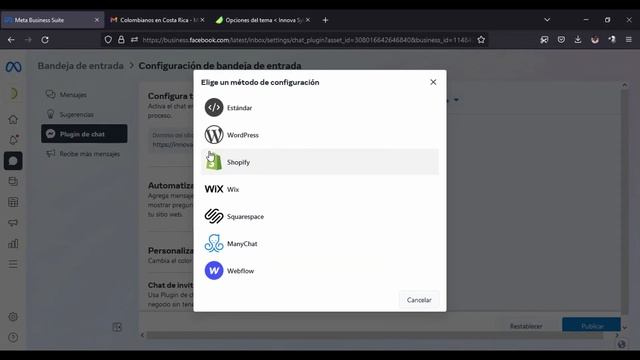The image size is (640, 360).
Task: Open the Inbox chat bubble sidebar icon
Action: pos(13,161)
